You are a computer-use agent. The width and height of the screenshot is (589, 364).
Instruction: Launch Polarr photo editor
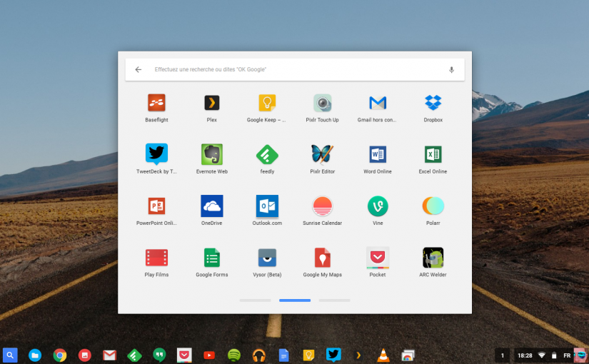pyautogui.click(x=433, y=206)
